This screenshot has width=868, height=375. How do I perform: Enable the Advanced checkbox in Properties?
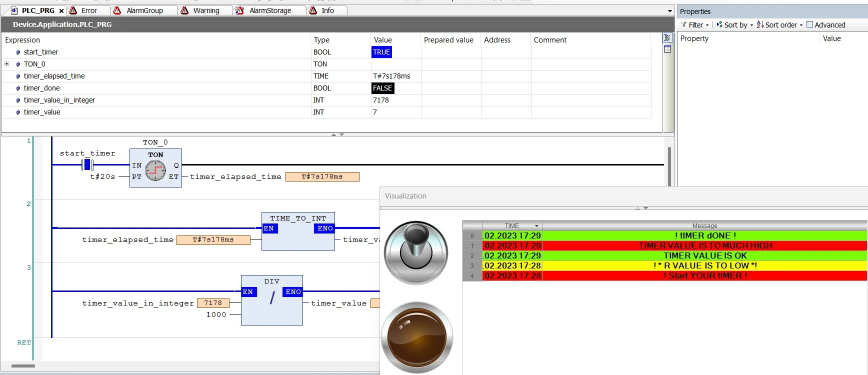tap(809, 24)
